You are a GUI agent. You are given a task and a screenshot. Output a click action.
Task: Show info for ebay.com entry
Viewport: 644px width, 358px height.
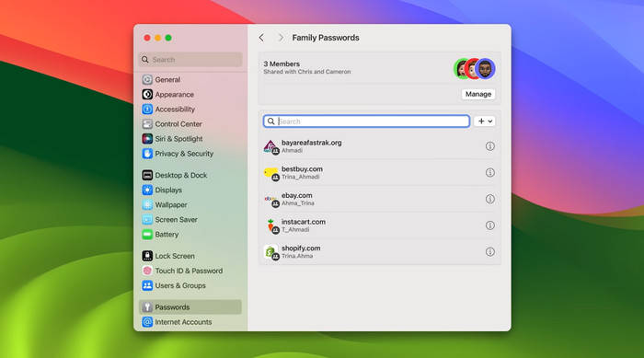(490, 199)
